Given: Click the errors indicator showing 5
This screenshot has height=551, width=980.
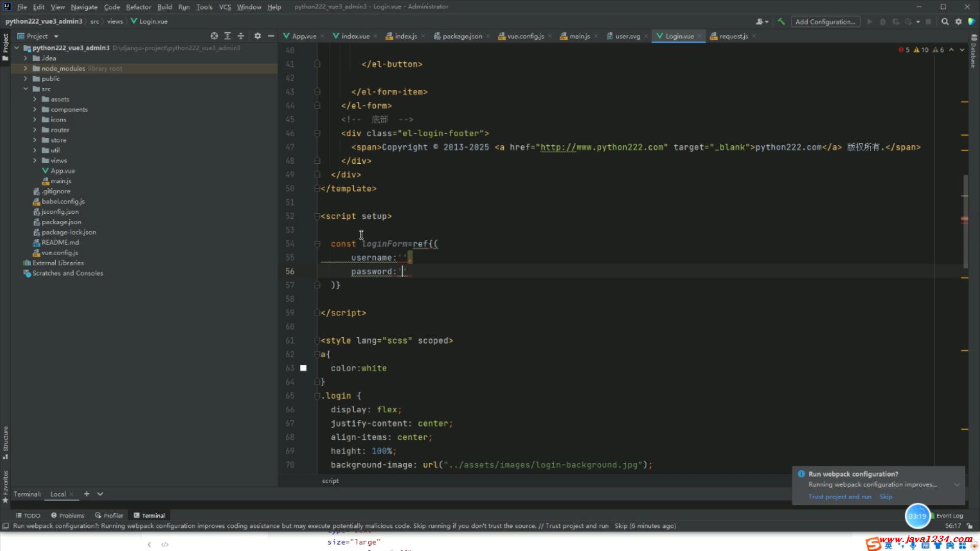Looking at the screenshot, I should pos(904,50).
